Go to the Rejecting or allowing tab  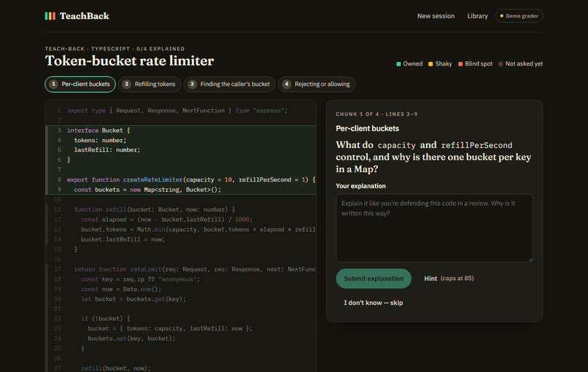pos(317,84)
